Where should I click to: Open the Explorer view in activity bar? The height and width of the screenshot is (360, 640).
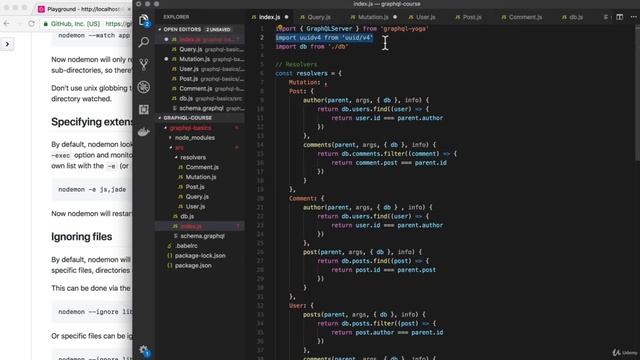[144, 20]
